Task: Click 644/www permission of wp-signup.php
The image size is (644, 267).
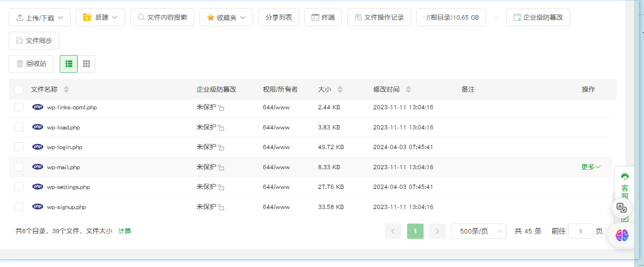Action: 276,207
